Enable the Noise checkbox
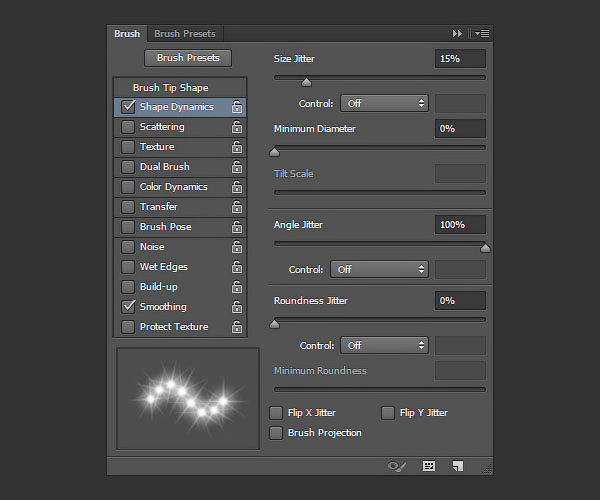This screenshot has height=500, width=600. [128, 247]
